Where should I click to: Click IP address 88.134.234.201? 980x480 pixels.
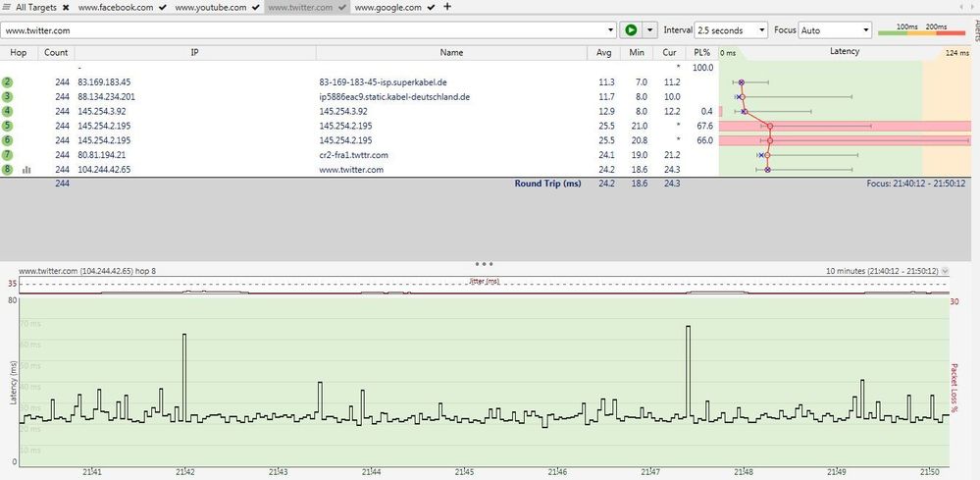[106, 97]
